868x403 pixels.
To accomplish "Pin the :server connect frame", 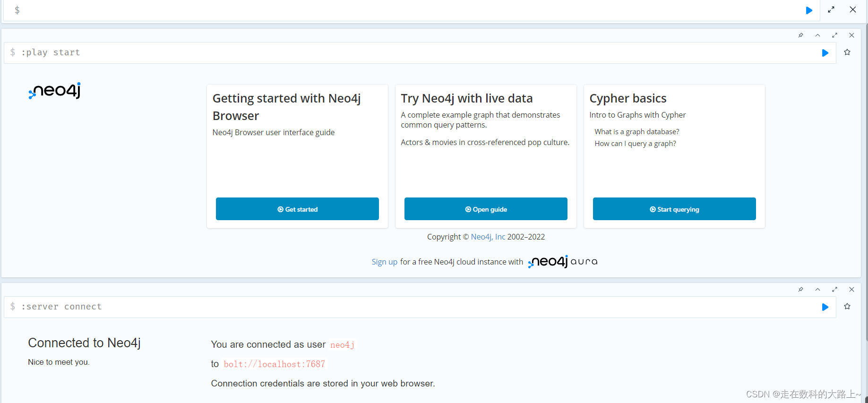I will [800, 290].
